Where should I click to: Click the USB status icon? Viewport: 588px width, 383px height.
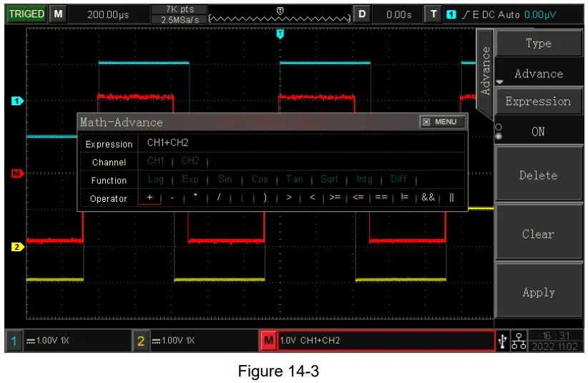point(502,341)
